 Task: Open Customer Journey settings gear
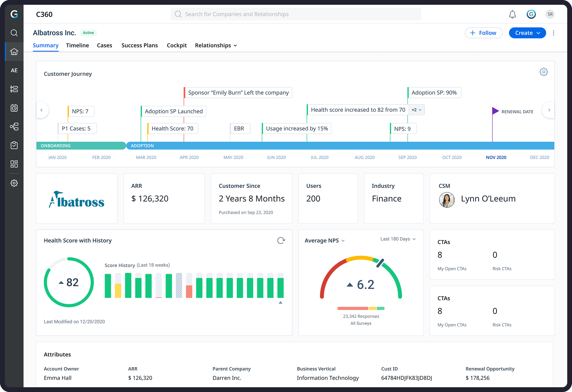544,72
